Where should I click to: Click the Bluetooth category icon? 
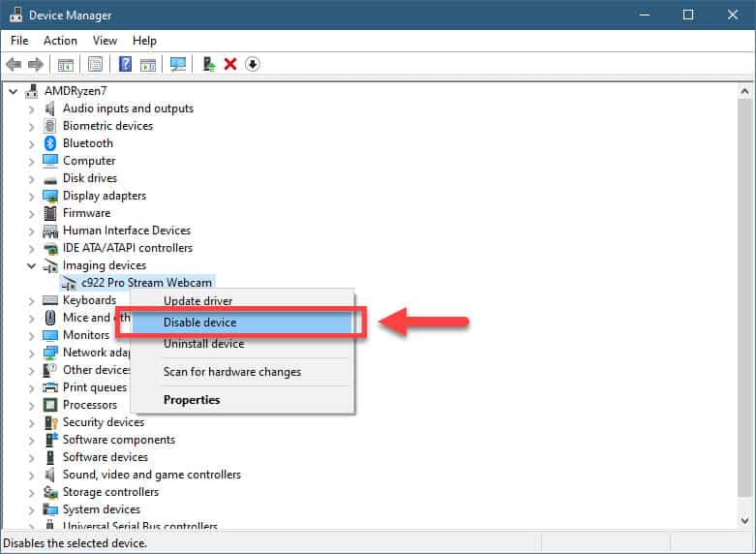[x=50, y=143]
